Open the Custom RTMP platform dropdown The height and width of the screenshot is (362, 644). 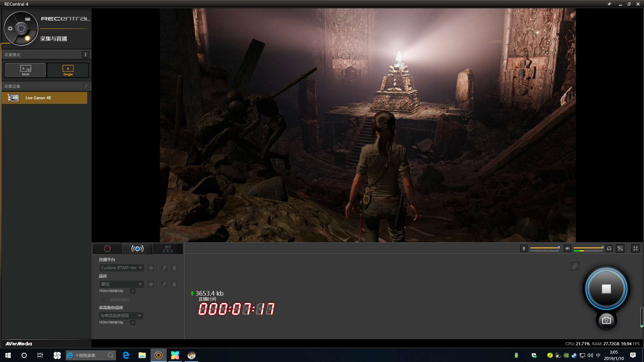121,268
